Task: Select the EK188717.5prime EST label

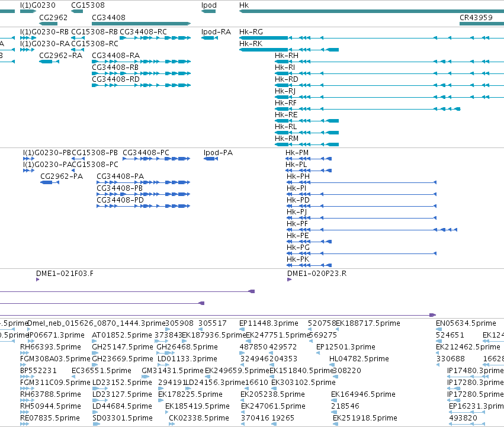Action: 368,323
